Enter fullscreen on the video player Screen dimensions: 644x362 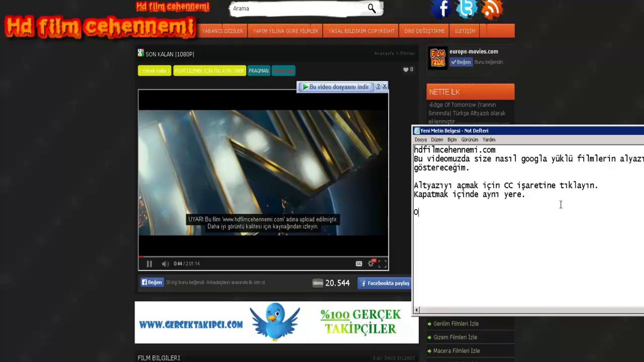pos(382,264)
